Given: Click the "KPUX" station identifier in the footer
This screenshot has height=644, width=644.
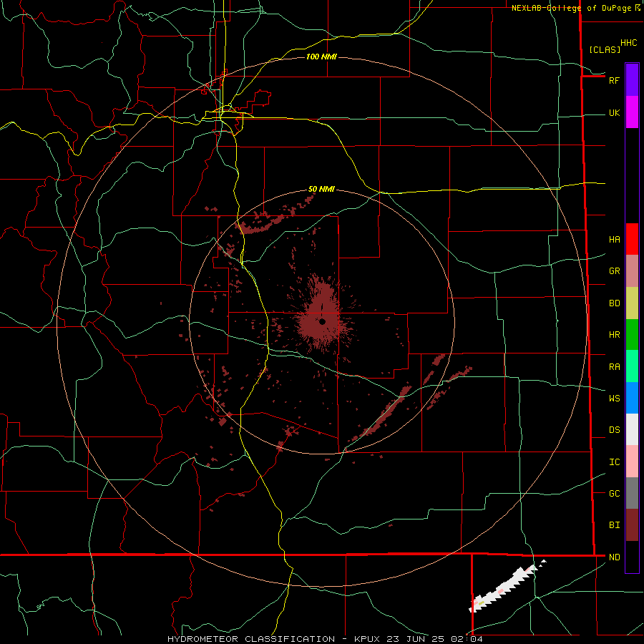Looking at the screenshot, I should [x=368, y=639].
